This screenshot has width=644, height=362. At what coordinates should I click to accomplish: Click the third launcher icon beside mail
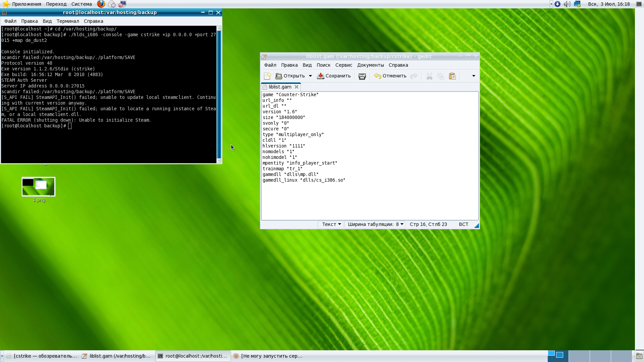tap(122, 4)
